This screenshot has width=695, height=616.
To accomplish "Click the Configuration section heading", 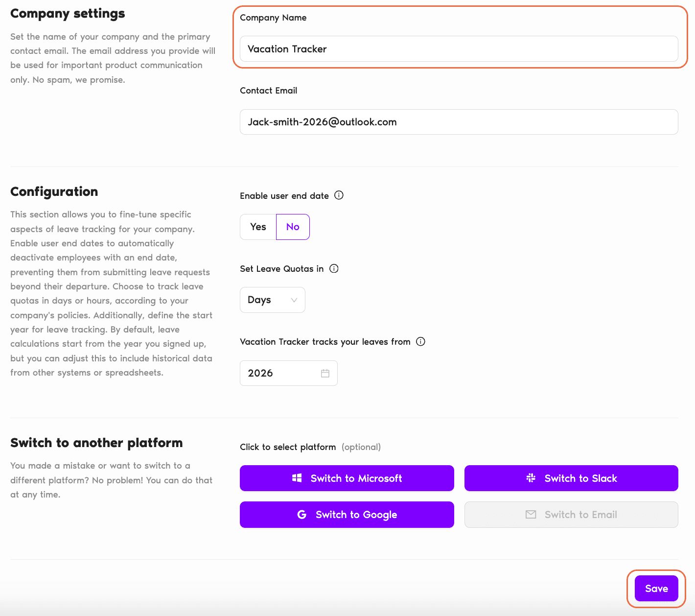I will tap(54, 191).
